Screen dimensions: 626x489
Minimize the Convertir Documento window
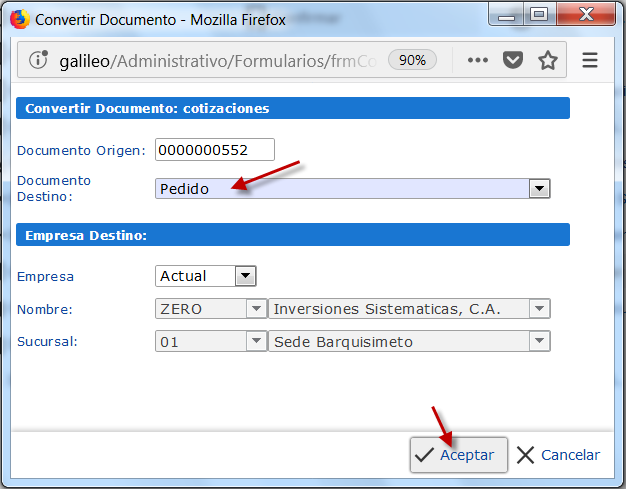point(506,15)
